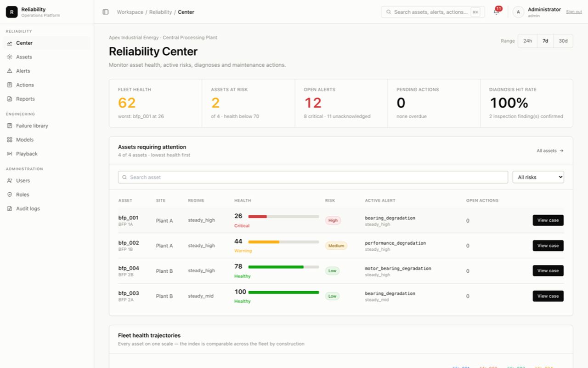Click the High risk badge

[x=333, y=220]
